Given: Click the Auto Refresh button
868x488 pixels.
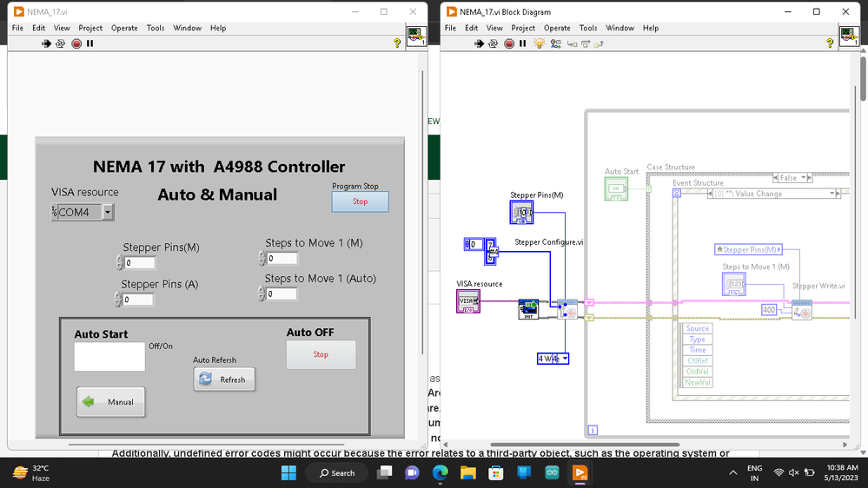Looking at the screenshot, I should point(224,379).
